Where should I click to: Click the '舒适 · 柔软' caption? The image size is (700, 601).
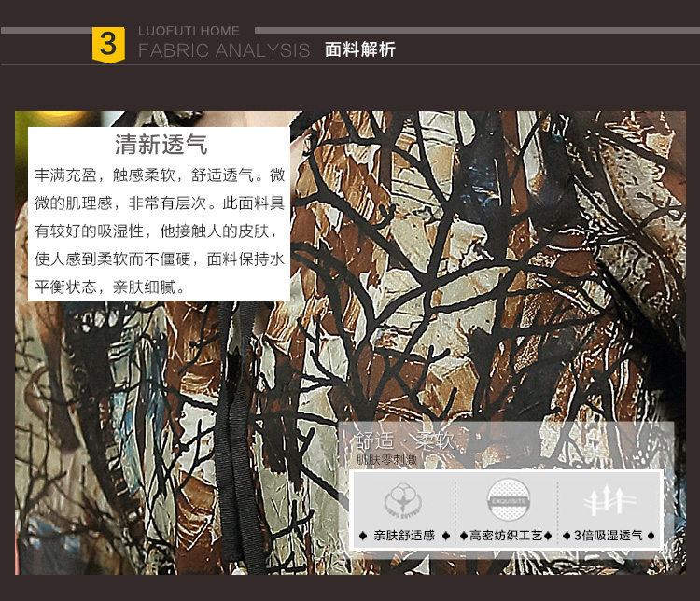(x=404, y=440)
